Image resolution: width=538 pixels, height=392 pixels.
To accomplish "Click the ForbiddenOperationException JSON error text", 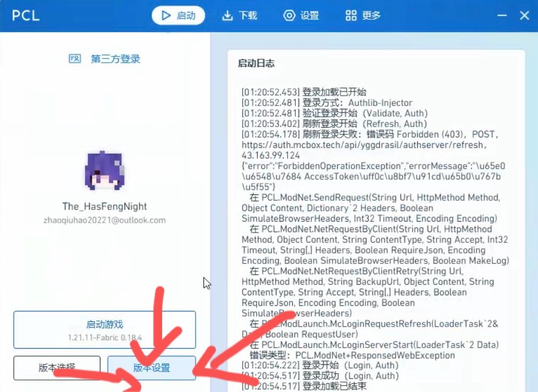I will click(373, 177).
